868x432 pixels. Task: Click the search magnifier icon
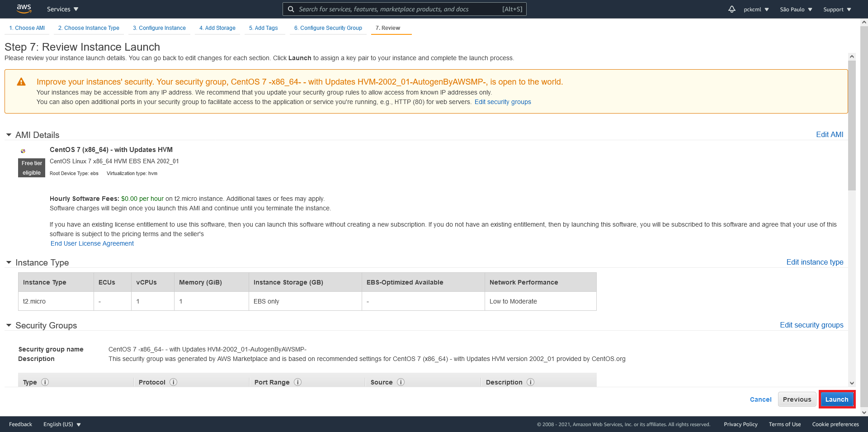coord(292,9)
